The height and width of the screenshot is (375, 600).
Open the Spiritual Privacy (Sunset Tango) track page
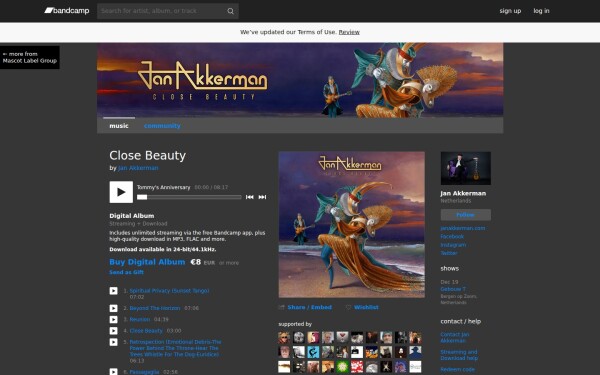[169, 291]
